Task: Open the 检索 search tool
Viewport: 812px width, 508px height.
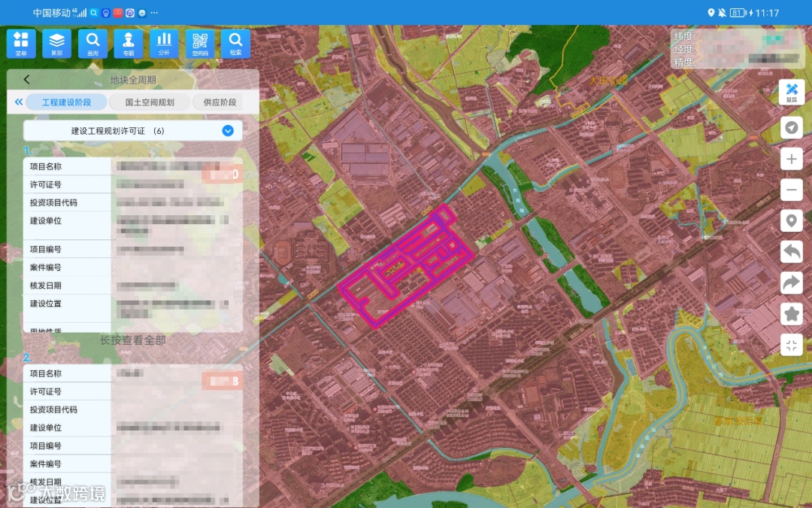Action: coord(235,44)
